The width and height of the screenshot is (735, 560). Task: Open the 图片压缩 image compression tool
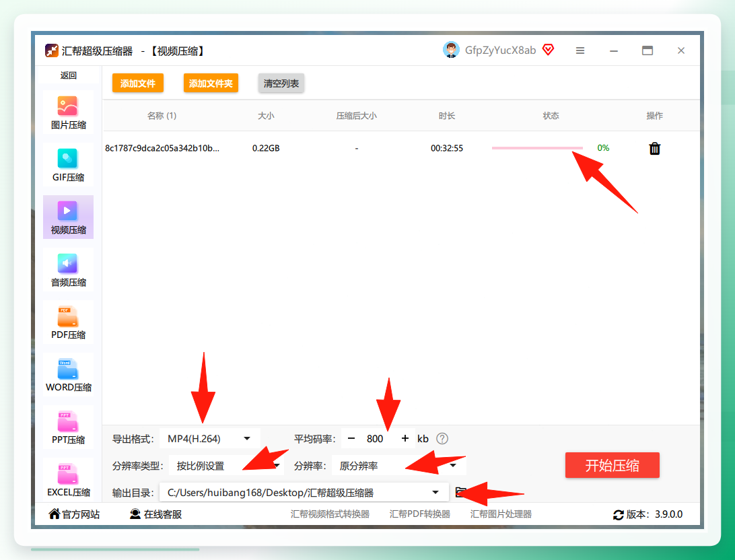(69, 113)
